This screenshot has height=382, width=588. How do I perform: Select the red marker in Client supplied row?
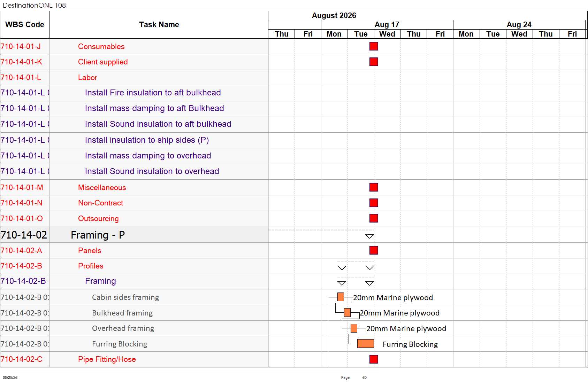(374, 62)
